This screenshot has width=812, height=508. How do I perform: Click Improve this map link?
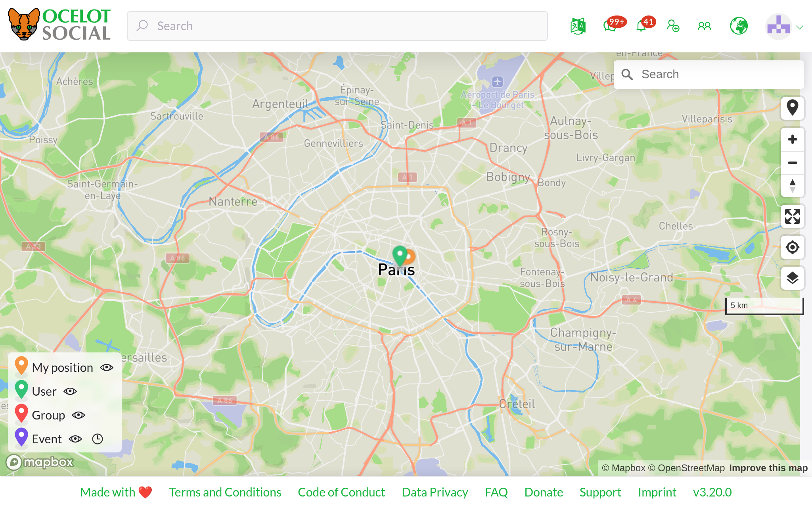click(768, 468)
